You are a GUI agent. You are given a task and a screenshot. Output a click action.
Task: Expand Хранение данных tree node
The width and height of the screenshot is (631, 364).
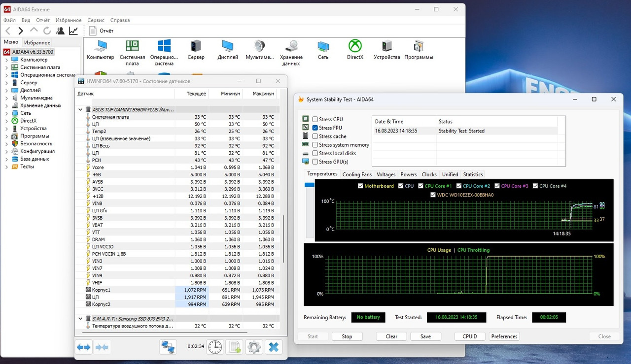(6, 105)
